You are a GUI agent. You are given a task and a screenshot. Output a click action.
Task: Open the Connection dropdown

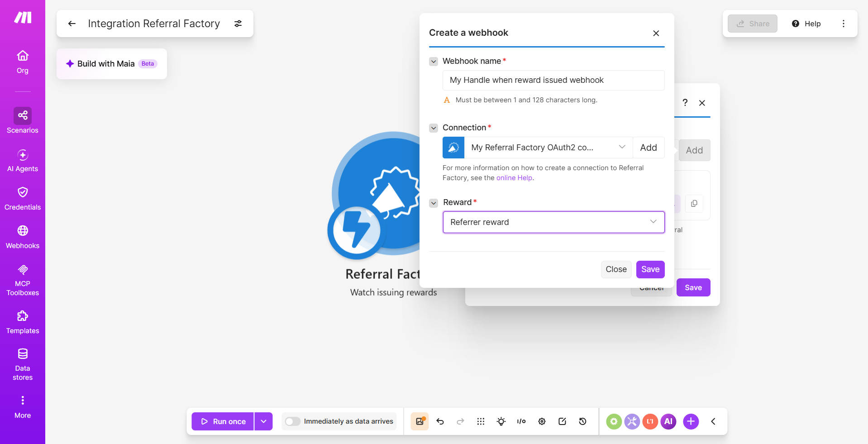548,148
